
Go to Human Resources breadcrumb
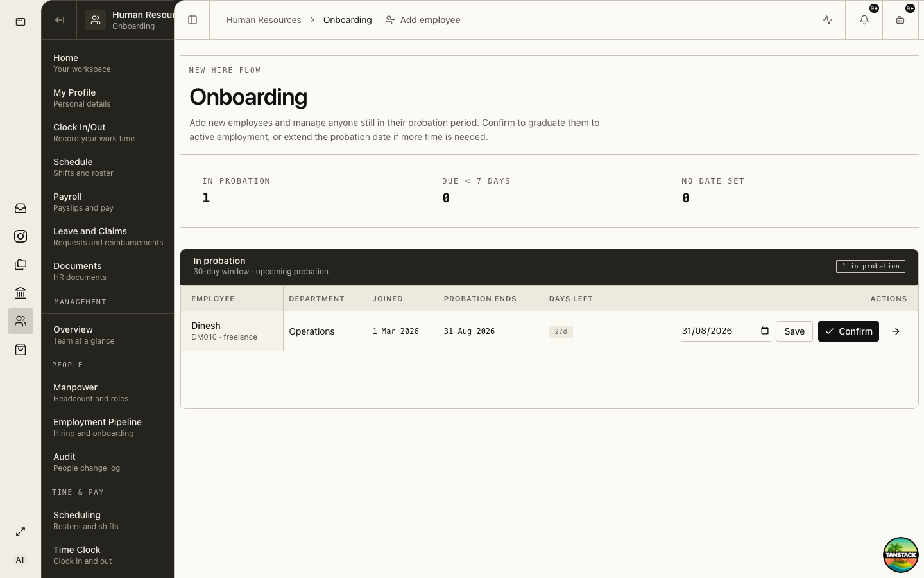pos(264,20)
